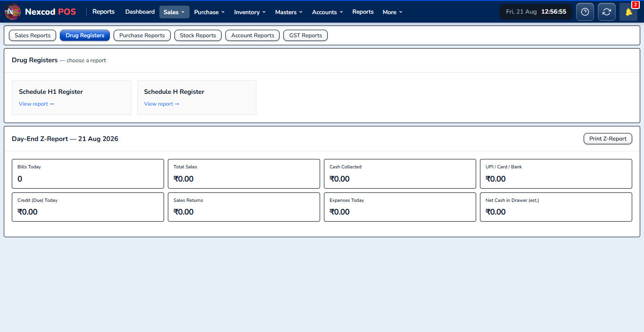Image resolution: width=644 pixels, height=332 pixels.
Task: Switch to the Account Reports tab
Action: click(253, 35)
